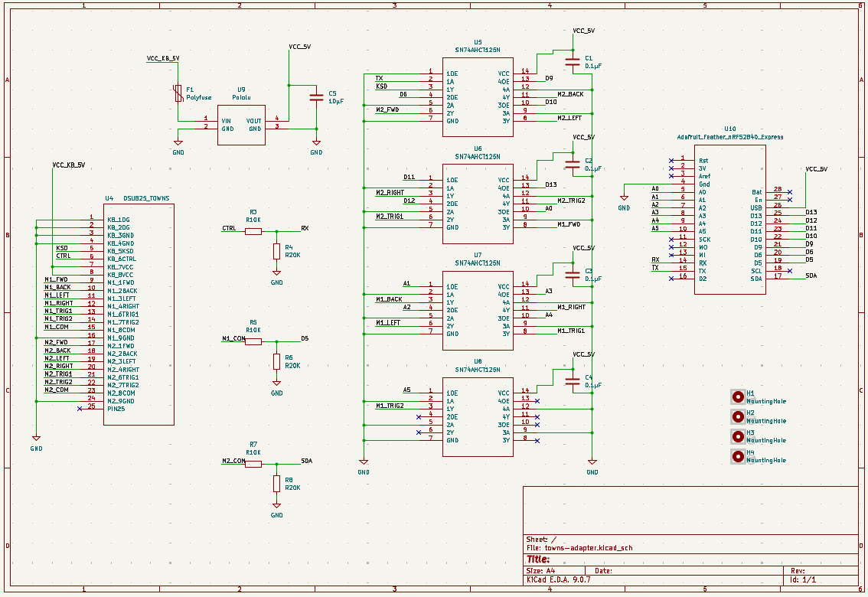Select the SDA net label beside R7

tap(306, 461)
